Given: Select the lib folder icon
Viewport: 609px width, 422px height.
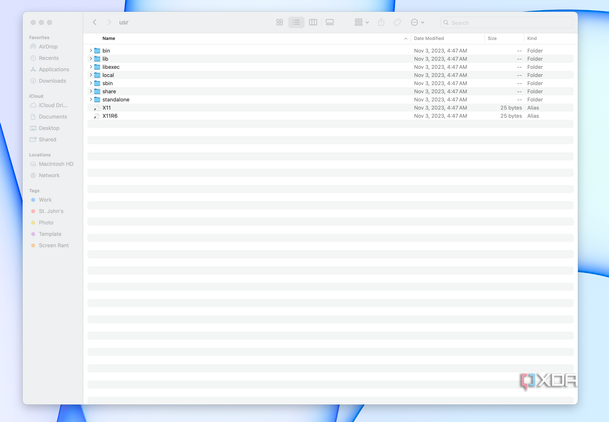Looking at the screenshot, I should pyautogui.click(x=97, y=59).
